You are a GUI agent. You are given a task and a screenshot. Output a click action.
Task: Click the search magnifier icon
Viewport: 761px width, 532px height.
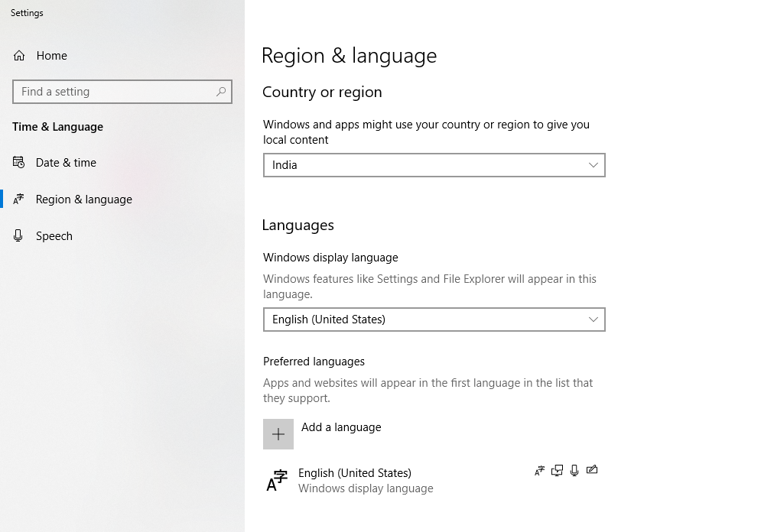point(221,92)
